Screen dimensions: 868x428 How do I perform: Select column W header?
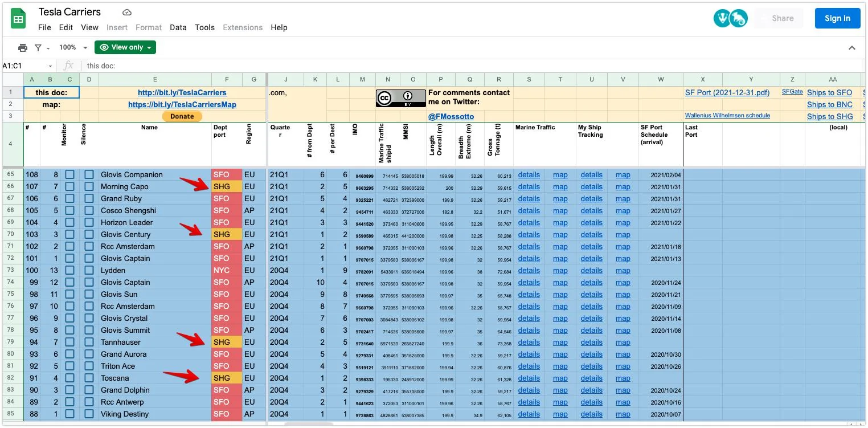click(661, 80)
